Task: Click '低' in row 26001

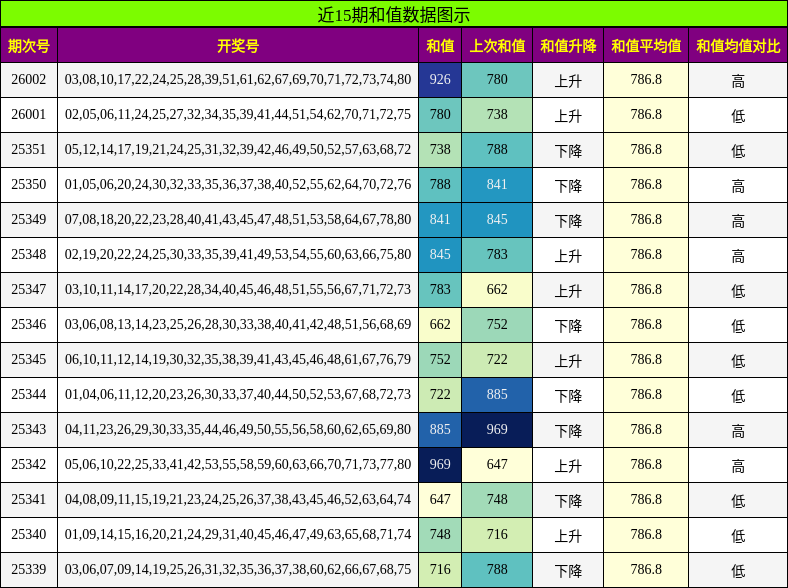Action: [738, 116]
